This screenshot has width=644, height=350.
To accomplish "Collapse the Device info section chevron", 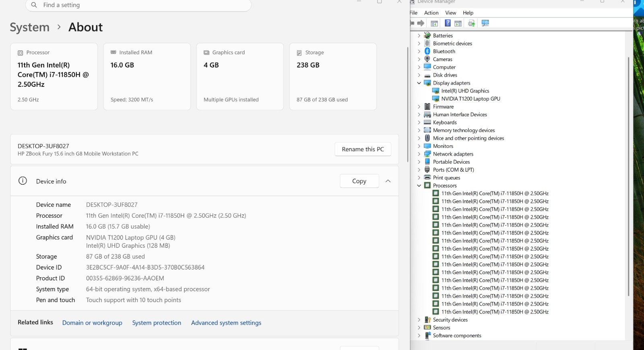I will 388,181.
